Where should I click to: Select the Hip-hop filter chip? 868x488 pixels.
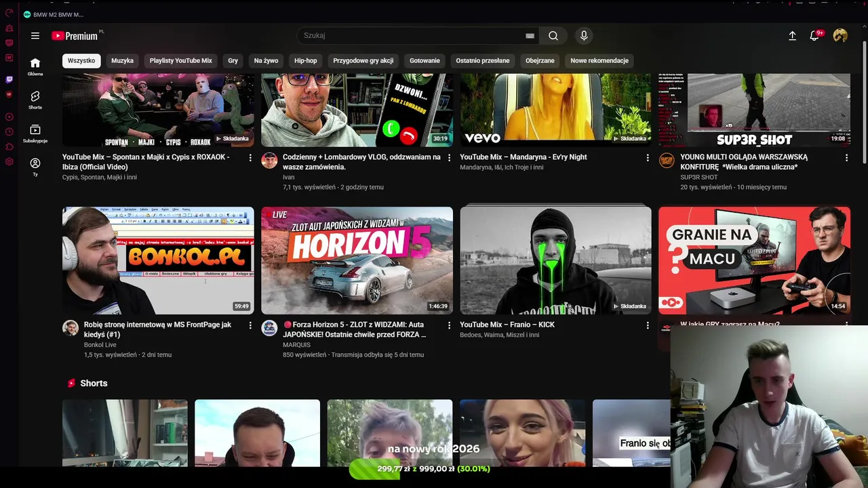pos(305,60)
